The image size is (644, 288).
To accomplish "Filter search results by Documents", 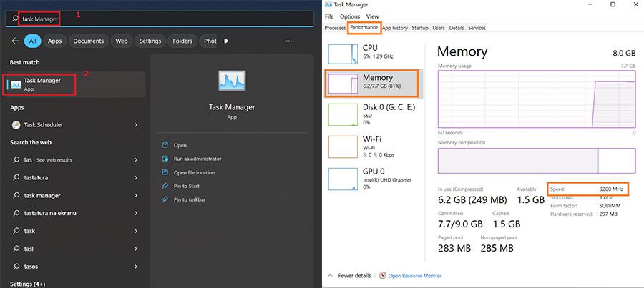I will [x=89, y=41].
